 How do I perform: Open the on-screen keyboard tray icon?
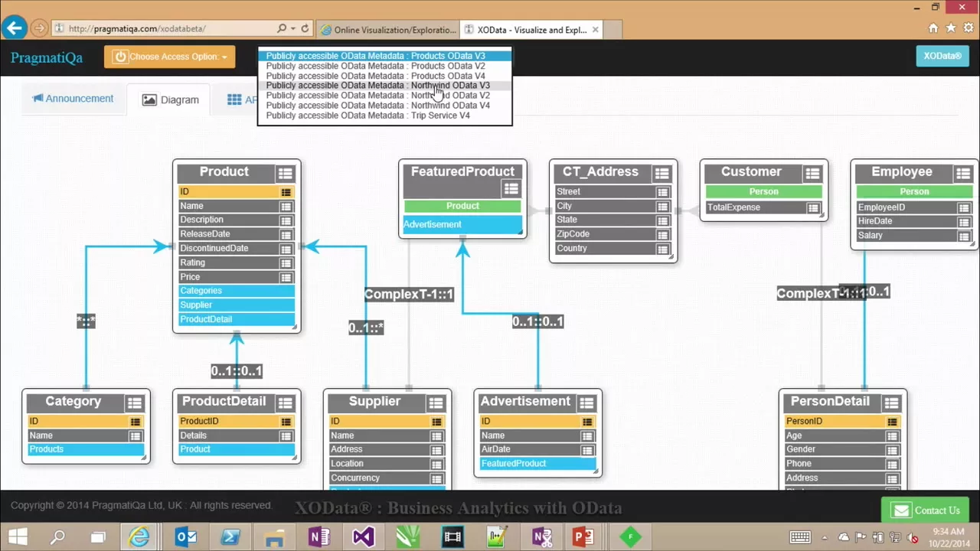(x=800, y=537)
